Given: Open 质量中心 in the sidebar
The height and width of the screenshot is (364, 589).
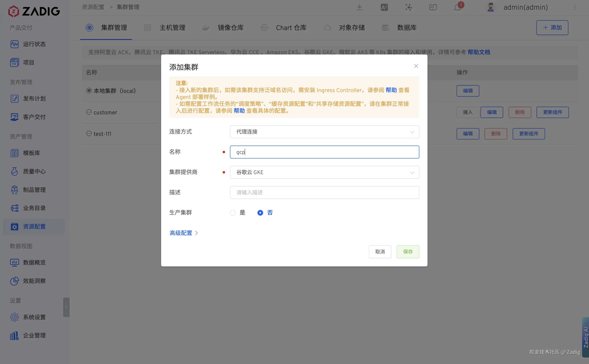Looking at the screenshot, I should point(34,171).
